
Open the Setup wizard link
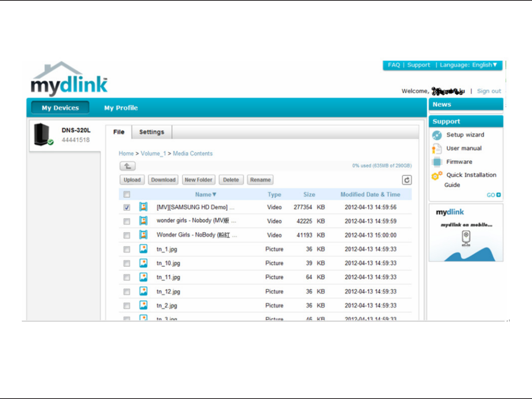(465, 135)
